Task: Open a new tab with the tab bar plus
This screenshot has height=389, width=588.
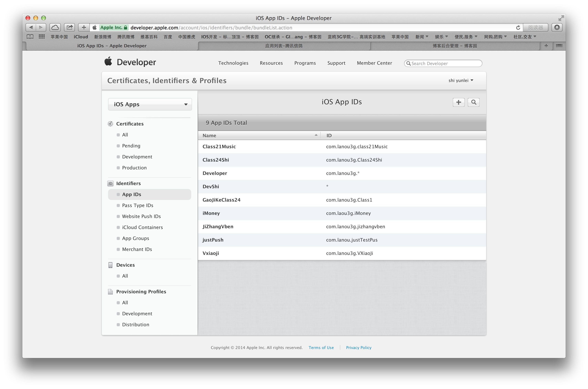Action: pyautogui.click(x=546, y=46)
